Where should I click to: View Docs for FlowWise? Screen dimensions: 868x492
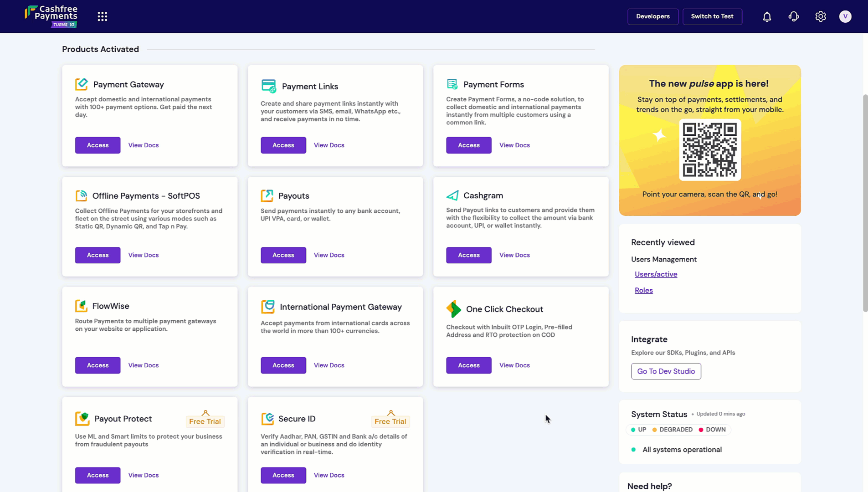coord(144,365)
